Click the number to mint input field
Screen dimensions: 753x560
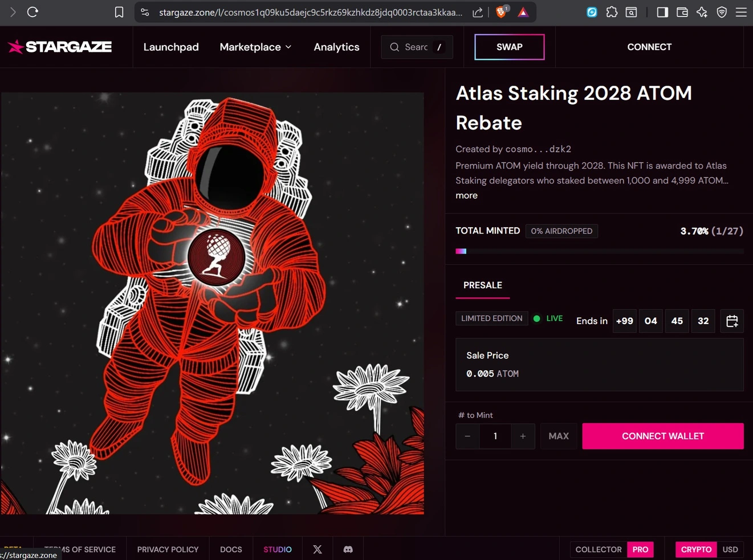[x=495, y=436]
